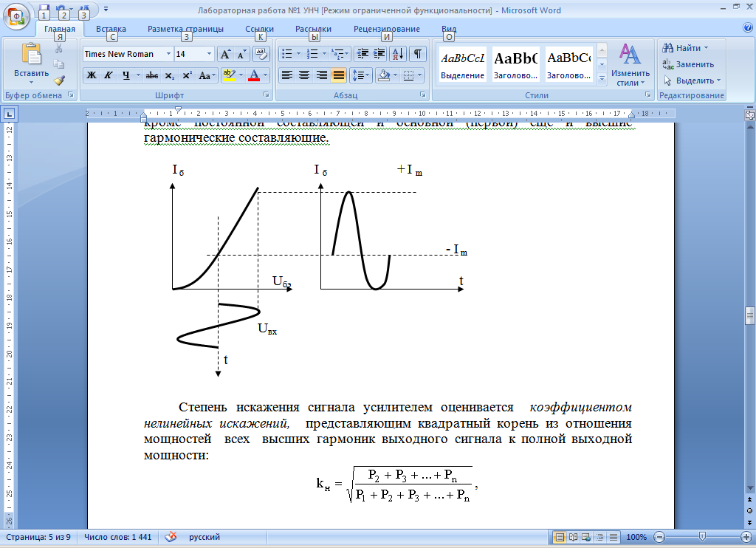The image size is (756, 548).
Task: Open font color dropdown arrow
Action: (x=265, y=75)
